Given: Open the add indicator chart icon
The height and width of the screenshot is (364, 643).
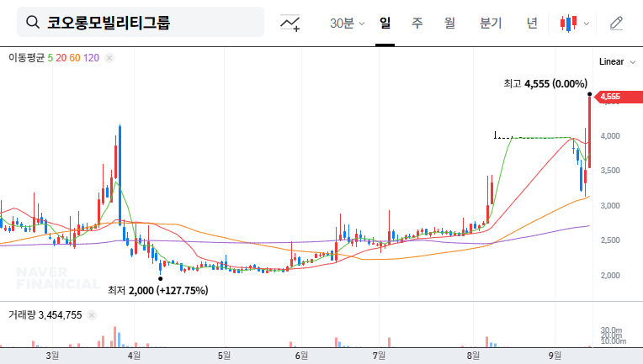Looking at the screenshot, I should 290,23.
